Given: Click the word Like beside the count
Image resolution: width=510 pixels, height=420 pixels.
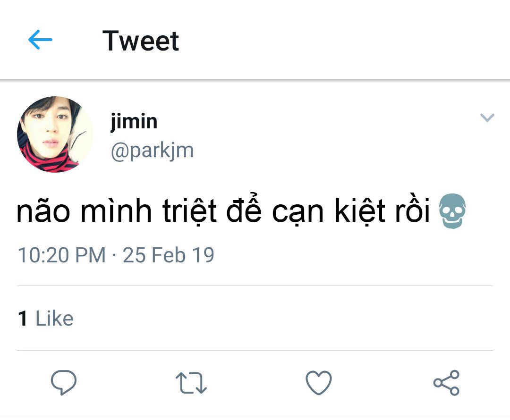Looking at the screenshot, I should [54, 319].
